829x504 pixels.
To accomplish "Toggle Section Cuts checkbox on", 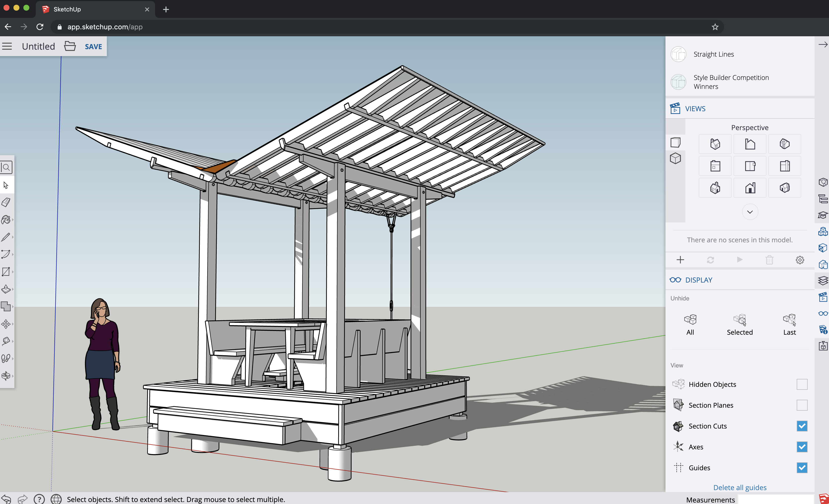I will 802,426.
